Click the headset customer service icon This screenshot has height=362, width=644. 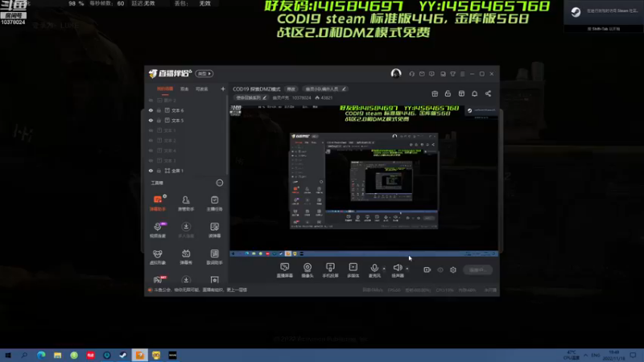tap(411, 74)
